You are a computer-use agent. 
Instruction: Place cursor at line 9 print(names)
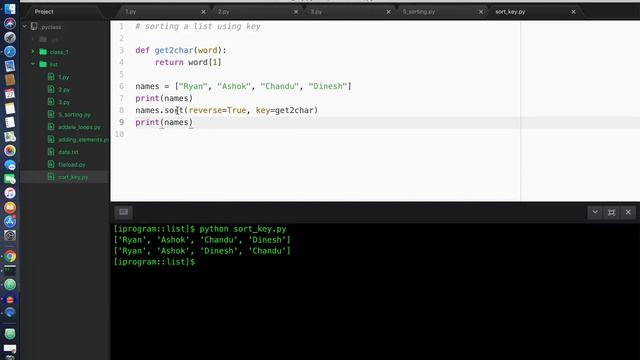tap(164, 122)
